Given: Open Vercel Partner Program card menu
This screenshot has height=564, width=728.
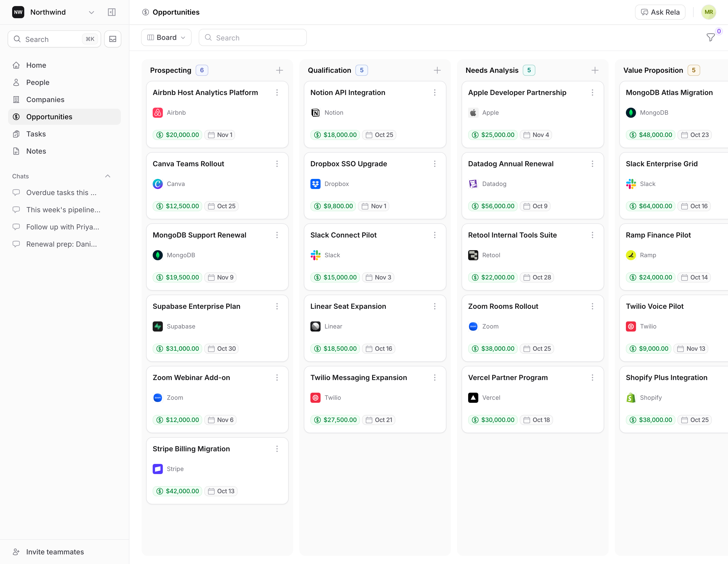Looking at the screenshot, I should click(x=592, y=378).
